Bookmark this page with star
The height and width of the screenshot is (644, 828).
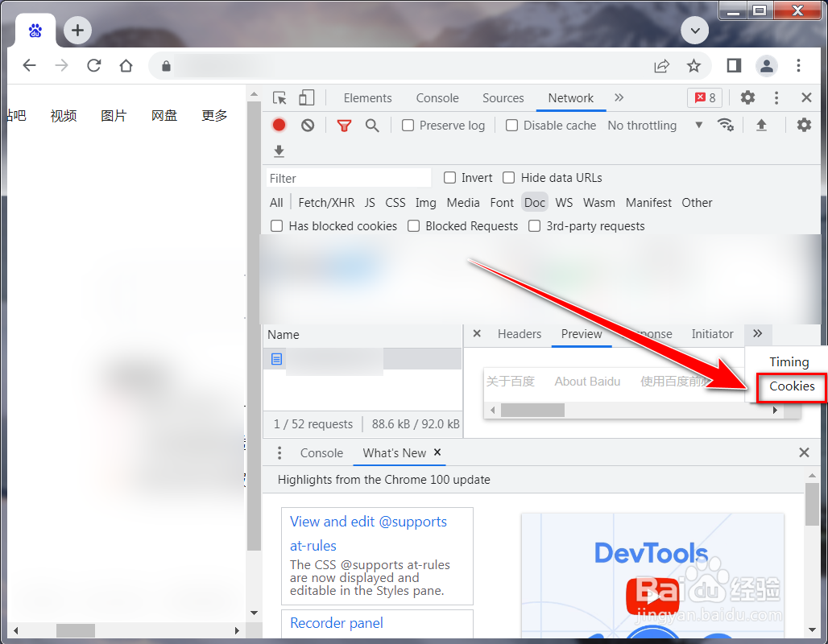693,66
